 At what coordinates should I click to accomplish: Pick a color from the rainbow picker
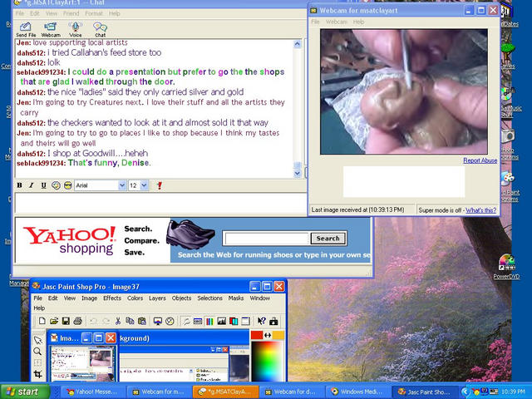pos(267,361)
